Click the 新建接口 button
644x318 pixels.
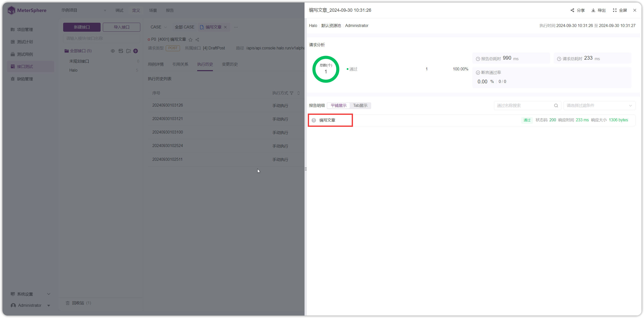pyautogui.click(x=82, y=27)
